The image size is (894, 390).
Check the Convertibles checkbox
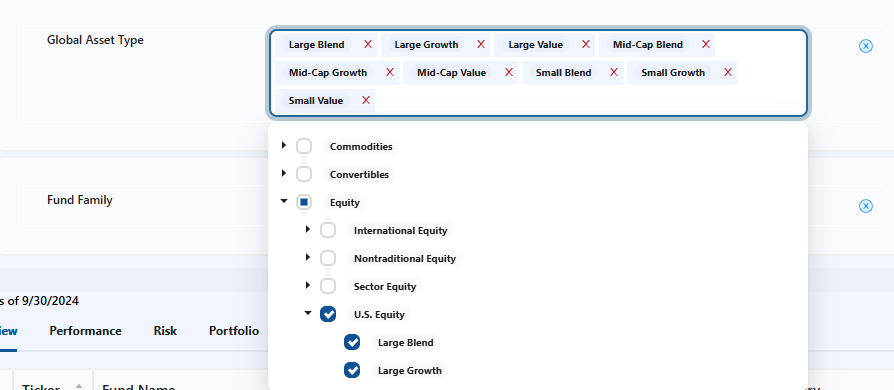304,174
